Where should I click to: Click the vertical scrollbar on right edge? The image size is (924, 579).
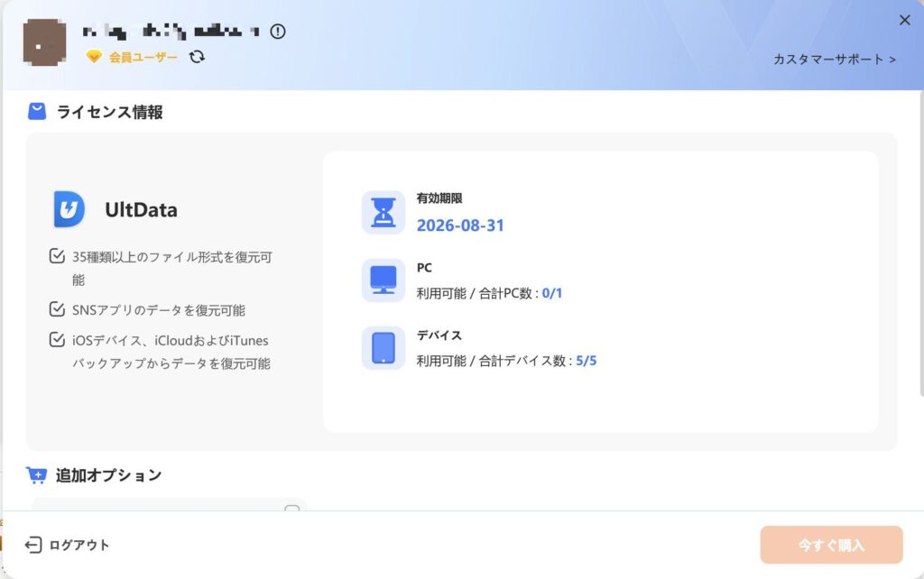[x=921, y=244]
